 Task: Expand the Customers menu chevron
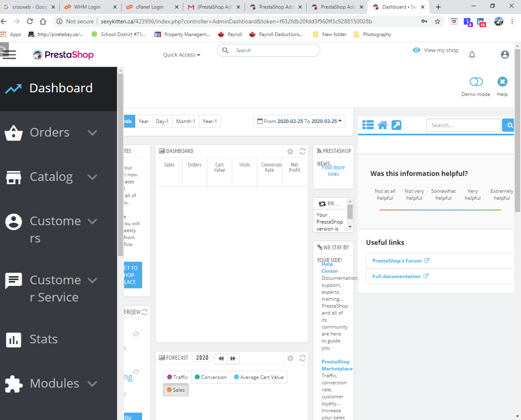pyautogui.click(x=93, y=221)
